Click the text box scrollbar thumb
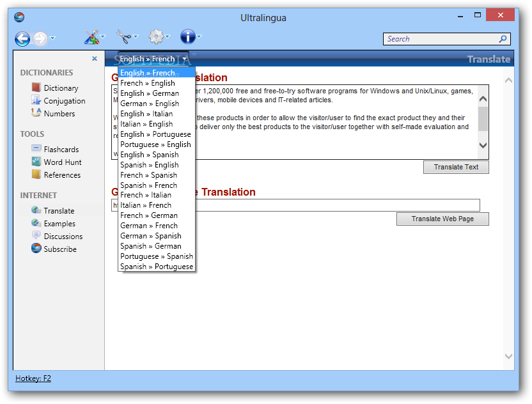This screenshot has width=532, height=404. coord(483,119)
